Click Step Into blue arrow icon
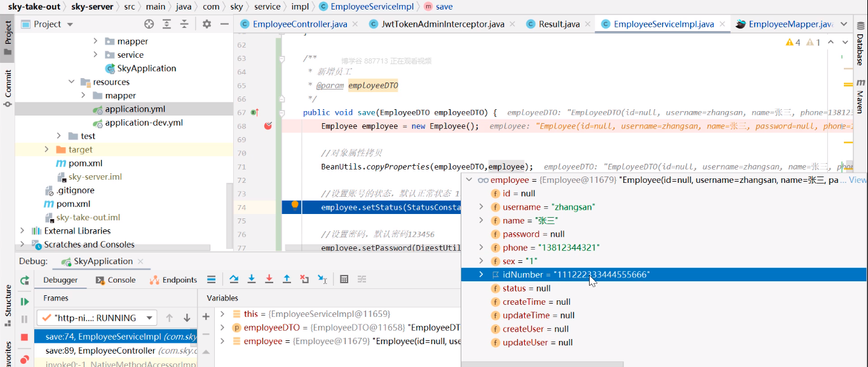The image size is (868, 367). [x=252, y=279]
